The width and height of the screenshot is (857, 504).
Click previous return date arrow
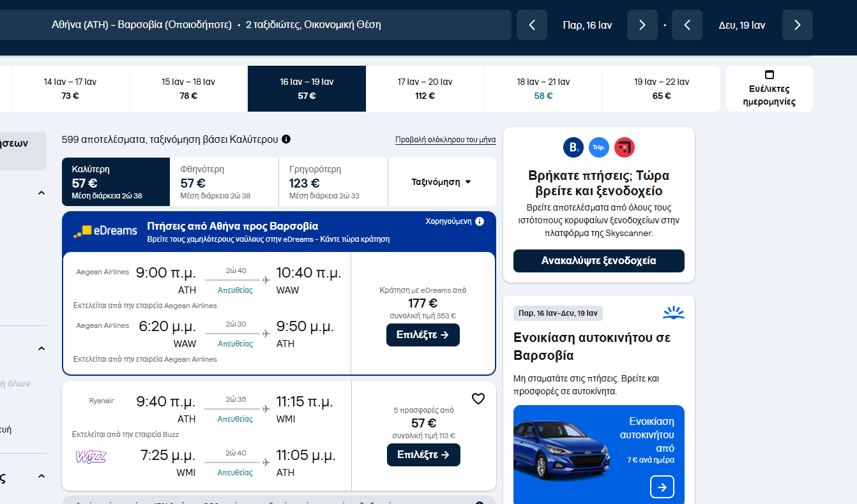pos(687,25)
